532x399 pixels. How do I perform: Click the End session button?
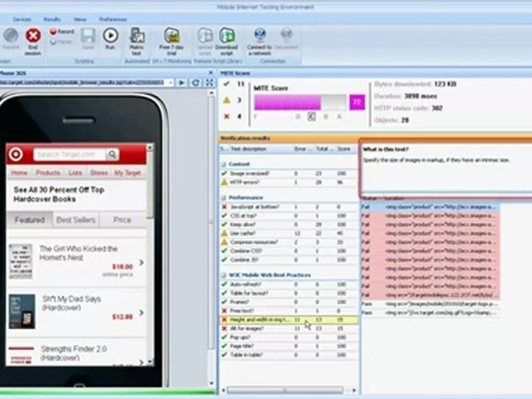[x=33, y=40]
